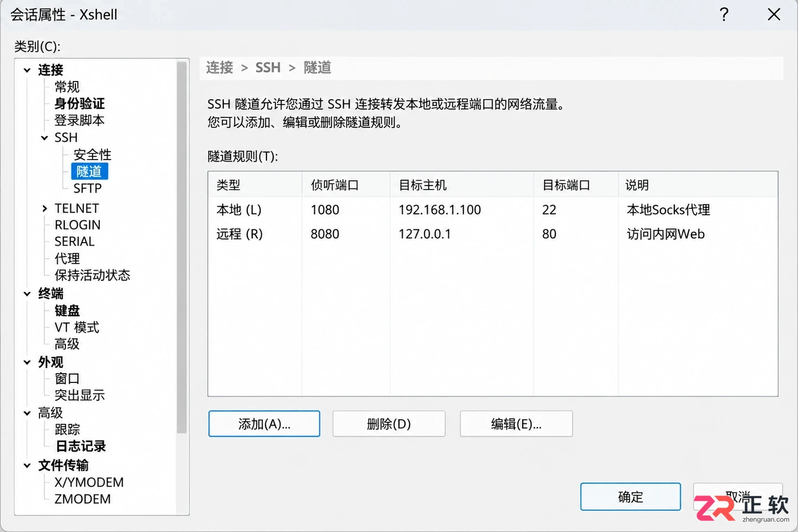Select 高级 listed under VT 模式

pos(67,344)
